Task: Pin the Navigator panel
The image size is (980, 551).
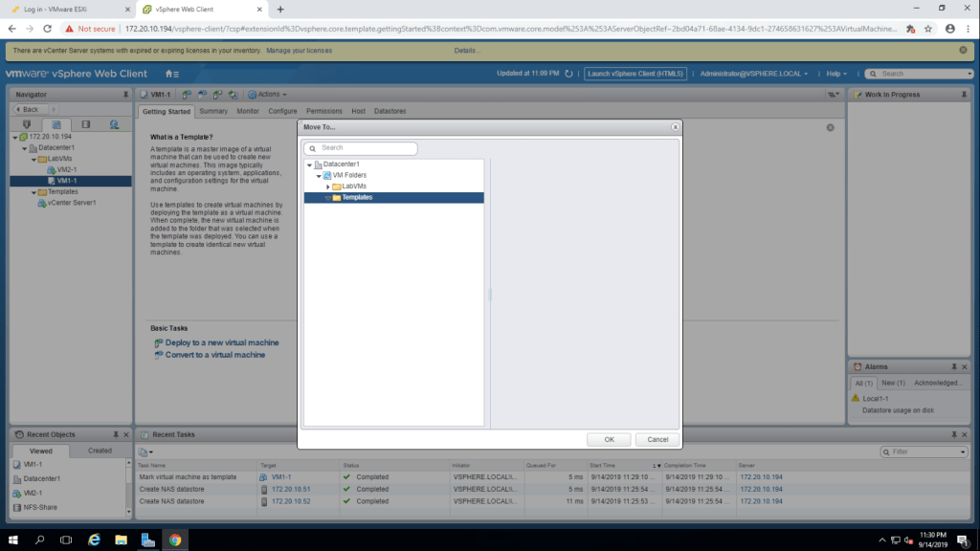Action: (125, 95)
